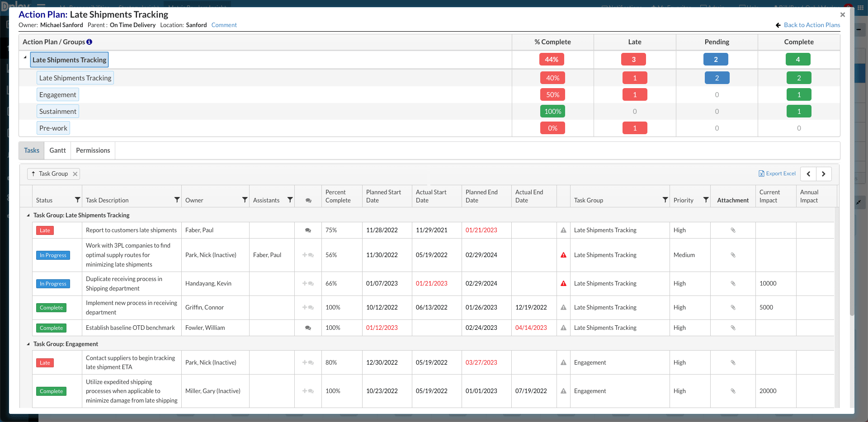Click the Status column filter icon
This screenshot has height=422, width=868.
pyautogui.click(x=77, y=200)
